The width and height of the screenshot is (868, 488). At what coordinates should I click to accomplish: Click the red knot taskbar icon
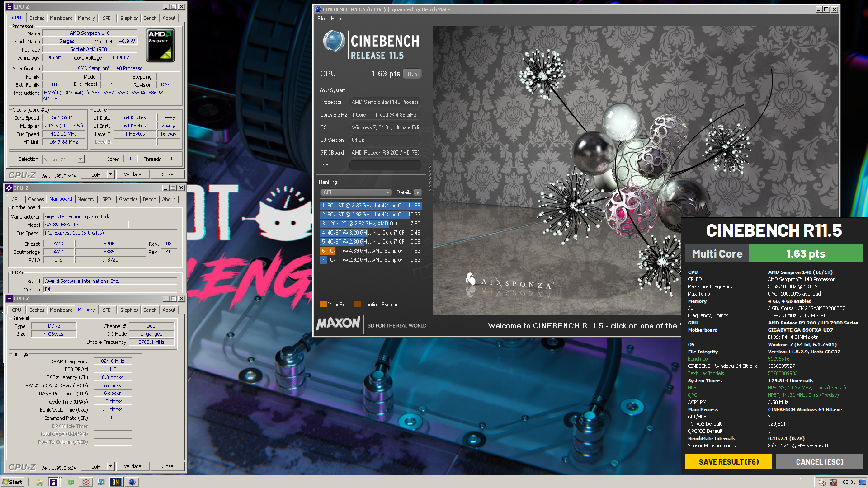86,482
